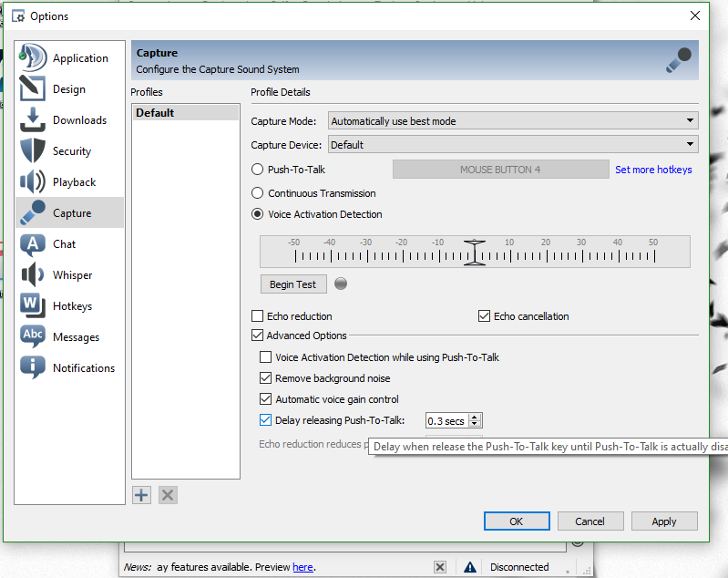This screenshot has width=728, height=578.
Task: Select the Security shield icon
Action: [x=33, y=150]
